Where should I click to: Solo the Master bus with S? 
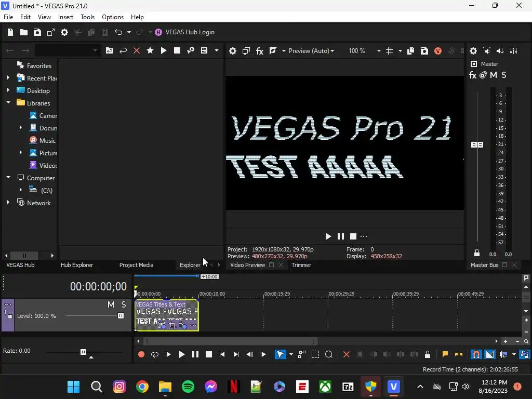tap(504, 75)
